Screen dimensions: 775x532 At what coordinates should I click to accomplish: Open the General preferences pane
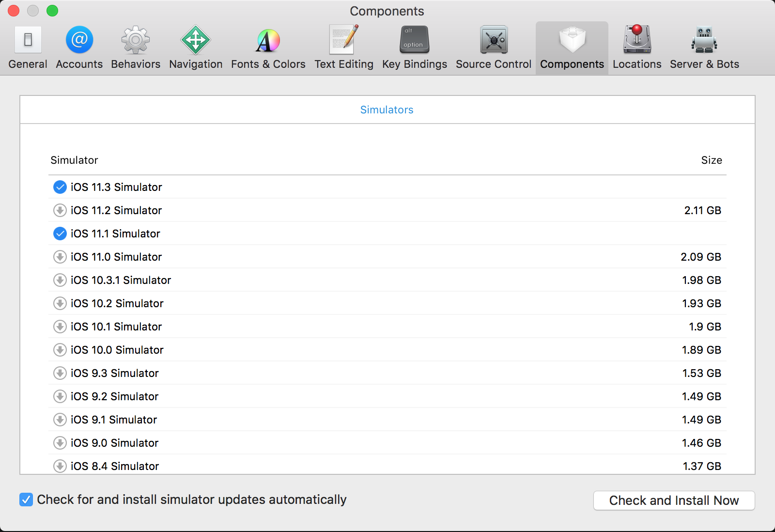pyautogui.click(x=28, y=48)
